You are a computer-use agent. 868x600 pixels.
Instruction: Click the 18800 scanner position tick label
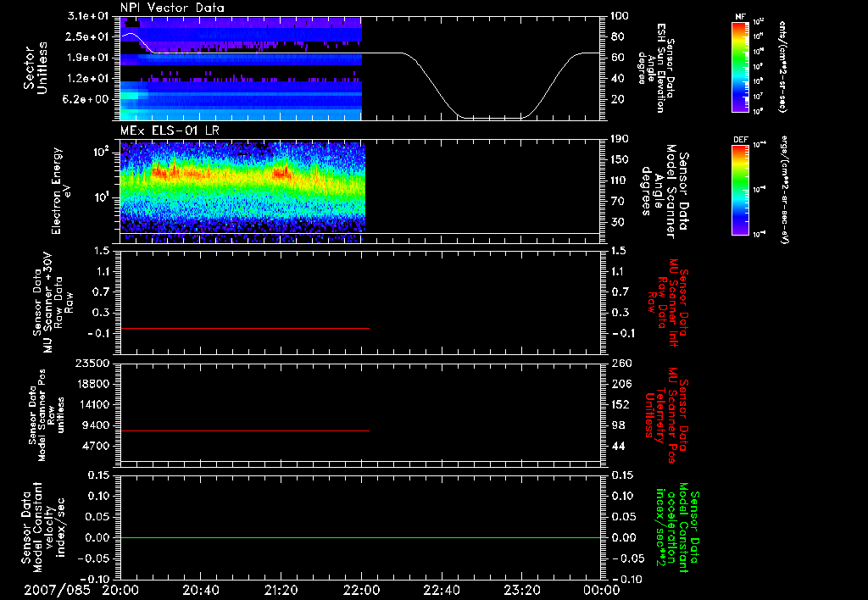point(92,384)
